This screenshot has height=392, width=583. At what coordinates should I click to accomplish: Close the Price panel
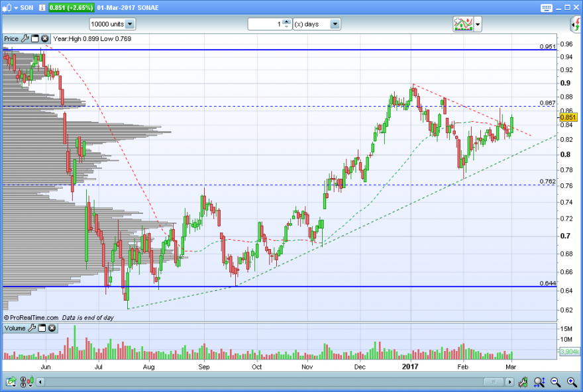44,38
